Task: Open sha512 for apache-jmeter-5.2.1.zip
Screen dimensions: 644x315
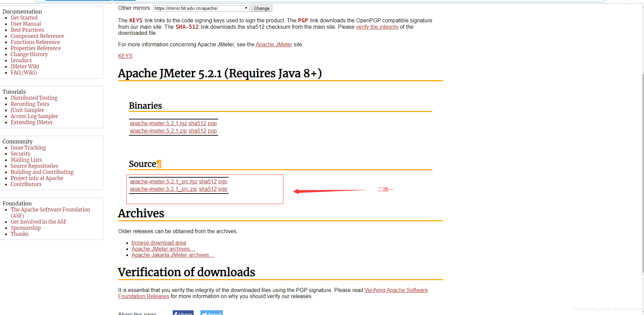Action: (x=197, y=131)
